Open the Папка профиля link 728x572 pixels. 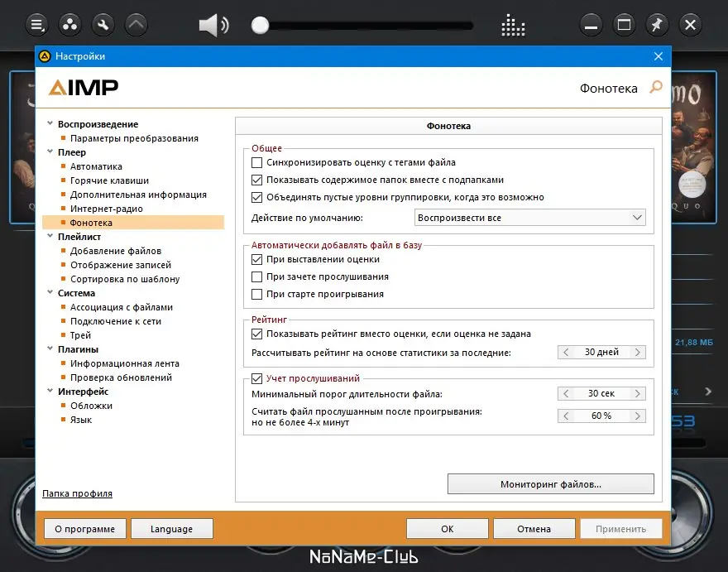[x=77, y=493]
